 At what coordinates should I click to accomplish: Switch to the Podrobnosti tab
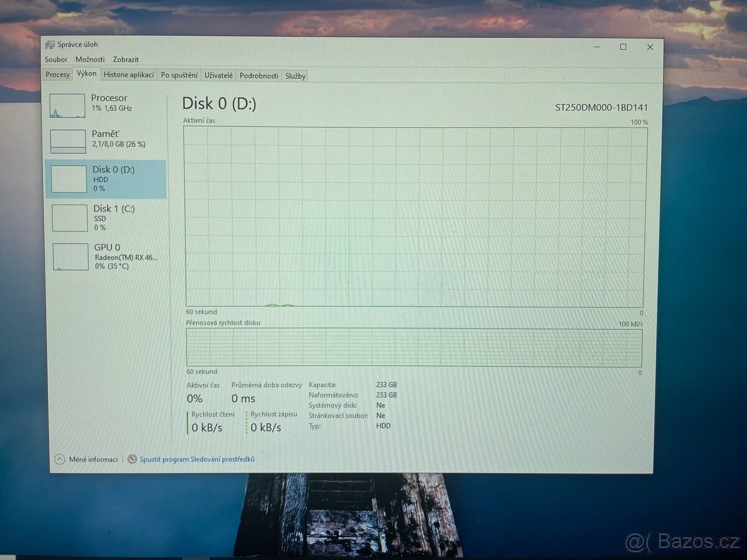click(x=259, y=76)
